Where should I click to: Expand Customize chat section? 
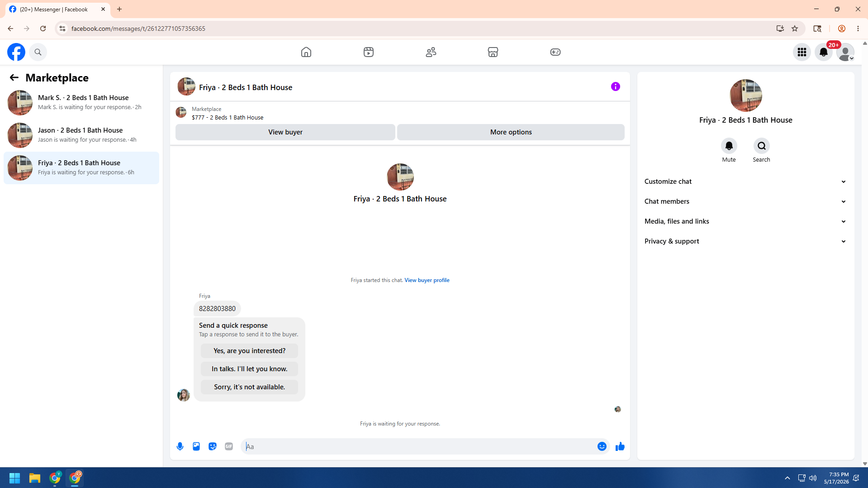click(x=745, y=182)
